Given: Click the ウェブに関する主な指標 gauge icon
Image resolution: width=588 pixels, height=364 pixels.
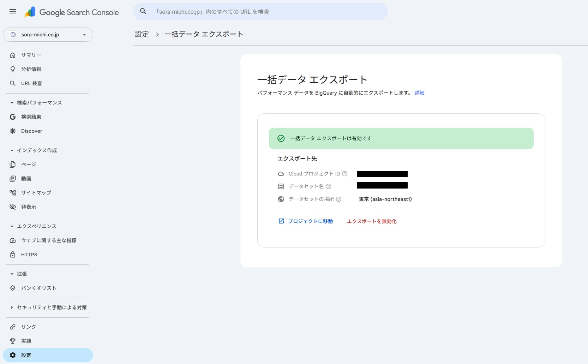Looking at the screenshot, I should pyautogui.click(x=13, y=240).
